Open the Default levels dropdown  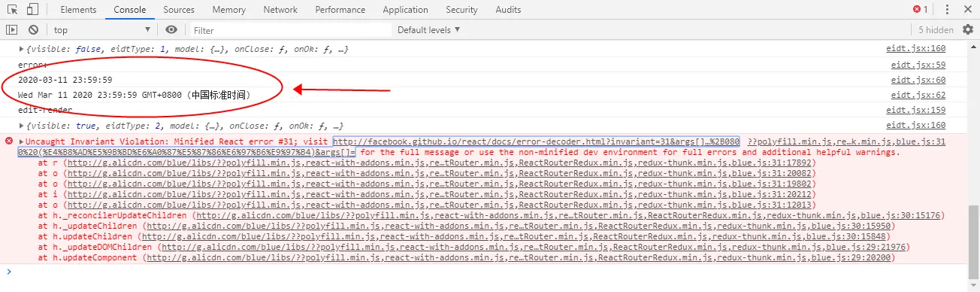pyautogui.click(x=428, y=30)
